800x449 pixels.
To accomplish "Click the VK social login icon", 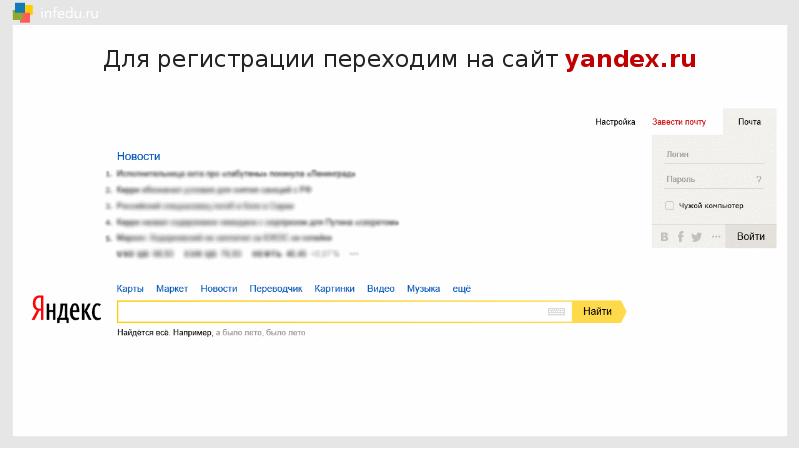I will click(664, 237).
